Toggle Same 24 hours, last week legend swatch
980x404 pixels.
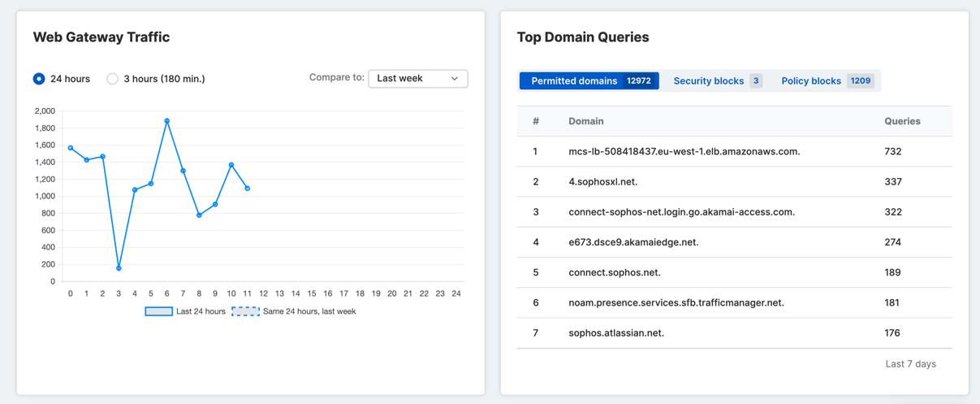point(245,311)
